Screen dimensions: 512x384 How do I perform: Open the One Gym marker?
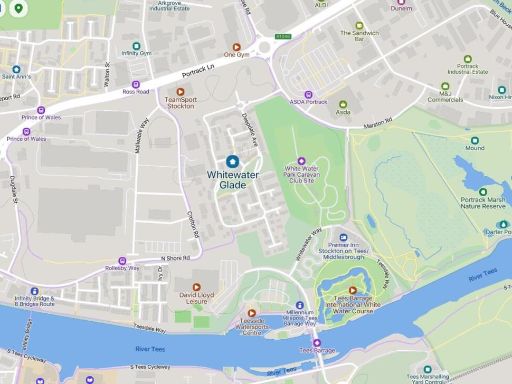[x=236, y=47]
